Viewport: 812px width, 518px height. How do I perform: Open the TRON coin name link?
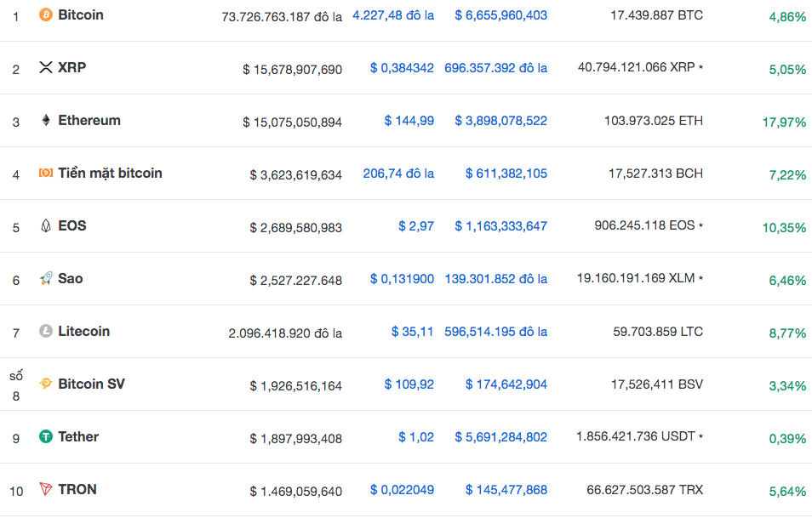click(77, 490)
